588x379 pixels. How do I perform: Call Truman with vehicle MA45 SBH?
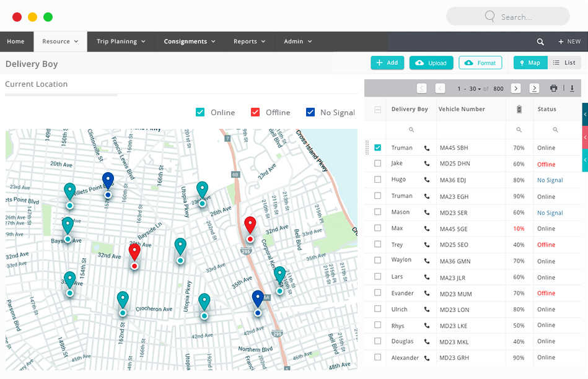tap(427, 148)
